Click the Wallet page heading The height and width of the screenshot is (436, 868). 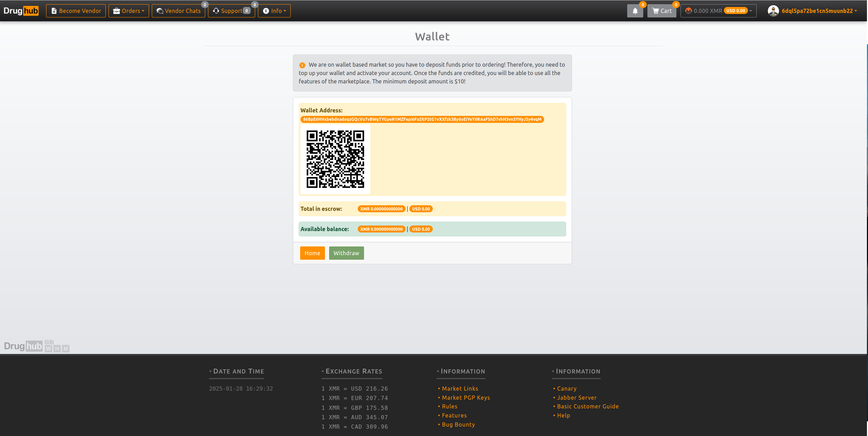432,37
